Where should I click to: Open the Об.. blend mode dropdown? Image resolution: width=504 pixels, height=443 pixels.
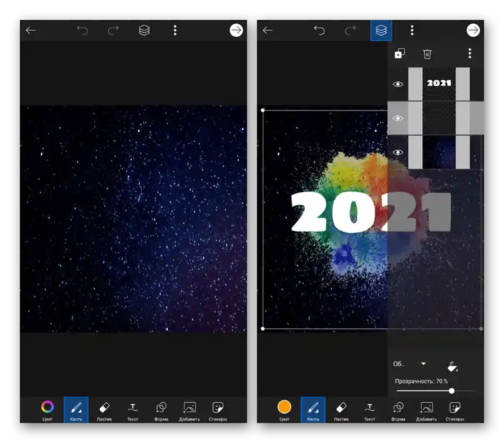409,364
